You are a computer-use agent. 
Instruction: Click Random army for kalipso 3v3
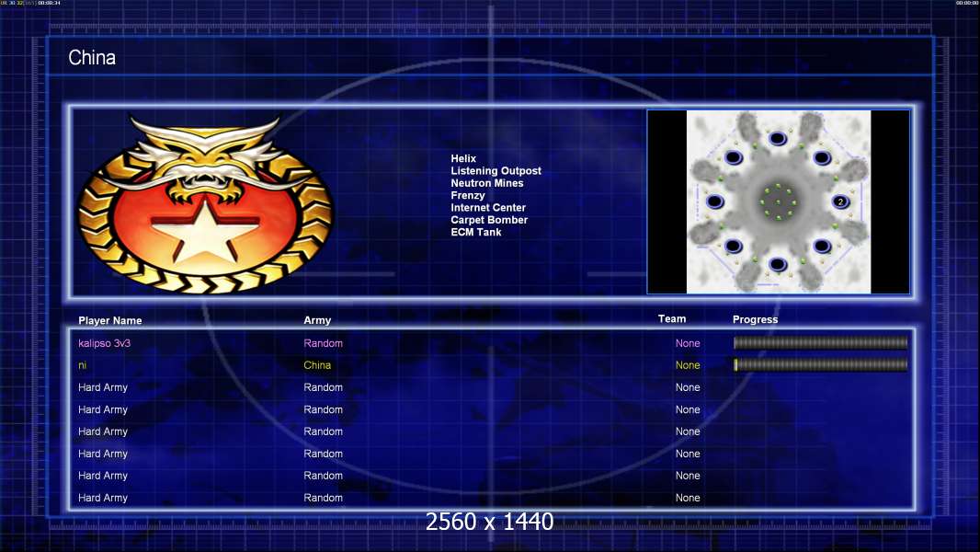click(x=323, y=343)
